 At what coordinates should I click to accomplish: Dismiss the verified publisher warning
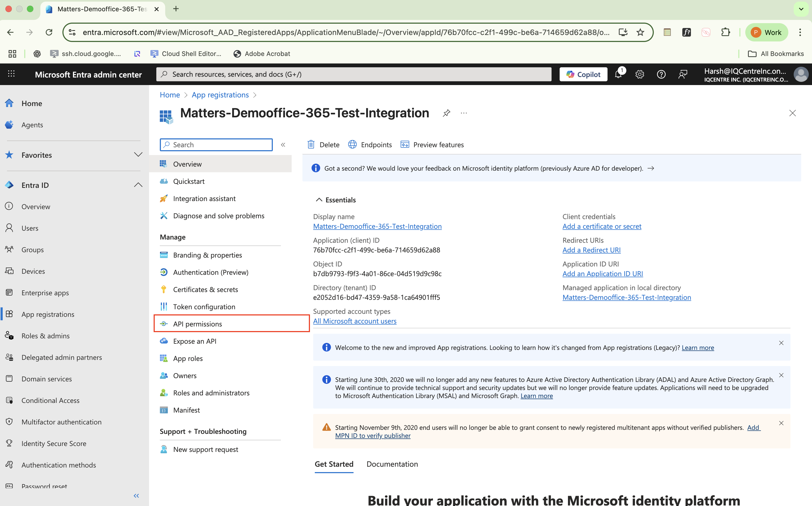tap(781, 423)
